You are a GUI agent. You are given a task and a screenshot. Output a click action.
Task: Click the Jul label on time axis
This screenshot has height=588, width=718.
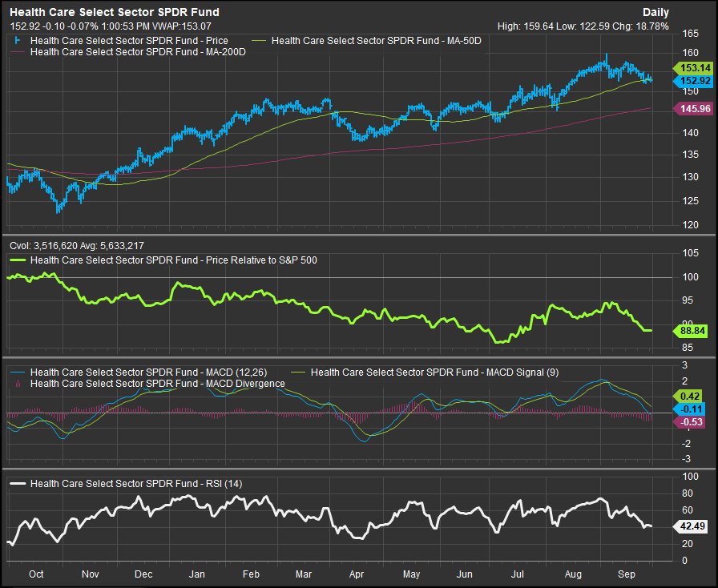click(518, 574)
